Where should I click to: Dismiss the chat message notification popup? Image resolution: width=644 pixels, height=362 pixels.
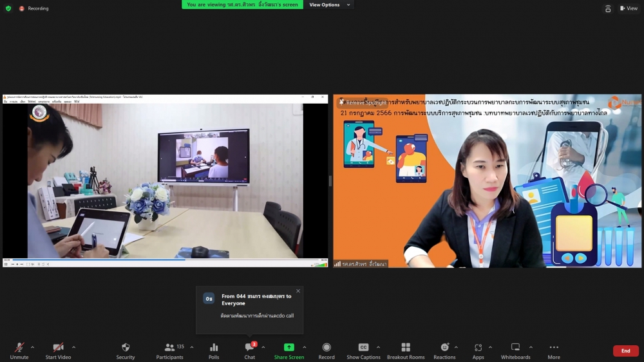298,291
